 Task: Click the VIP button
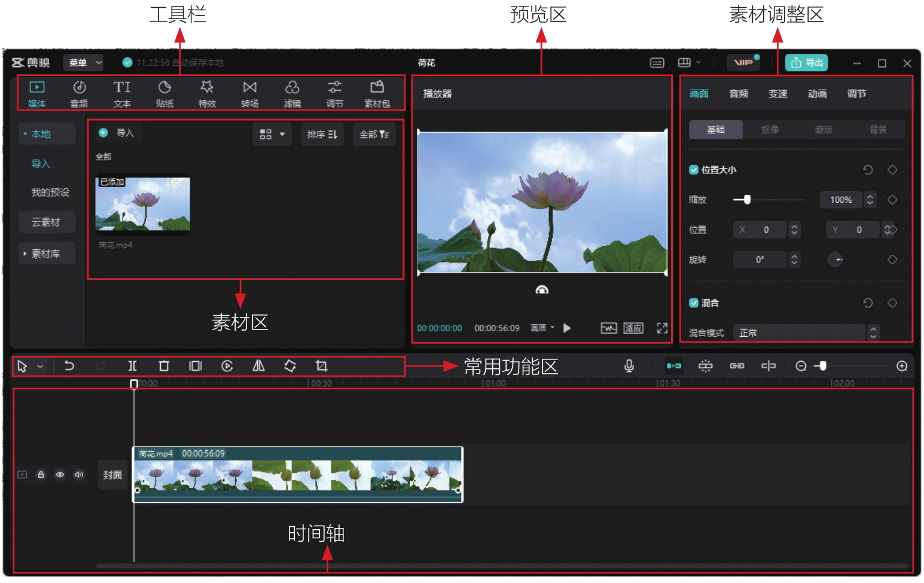(743, 63)
